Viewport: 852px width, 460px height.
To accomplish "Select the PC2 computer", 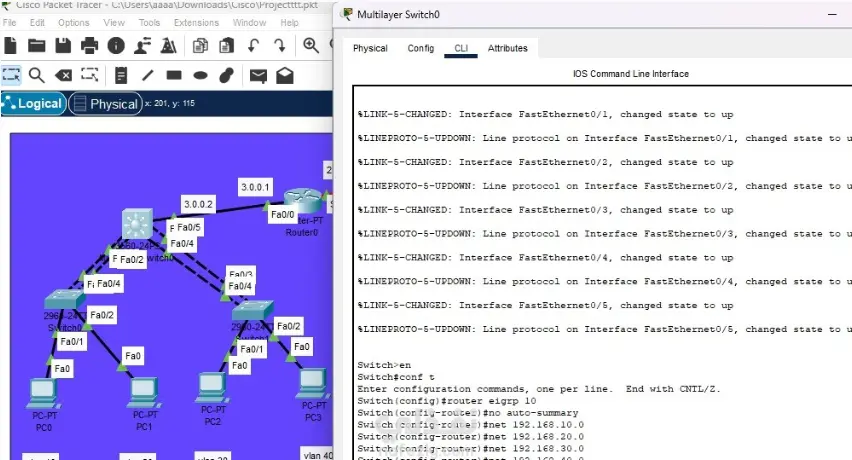I will pyautogui.click(x=211, y=387).
